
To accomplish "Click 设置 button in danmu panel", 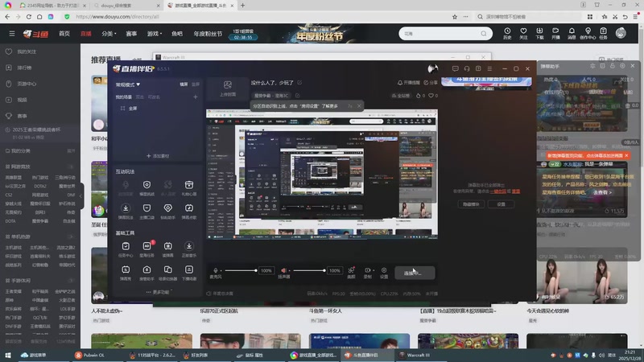I will tap(501, 204).
